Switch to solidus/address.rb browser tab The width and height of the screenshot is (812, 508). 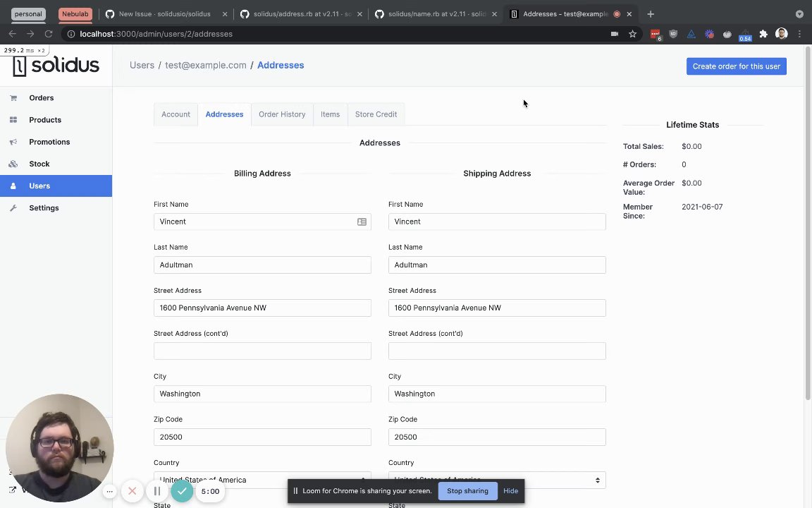pos(301,14)
